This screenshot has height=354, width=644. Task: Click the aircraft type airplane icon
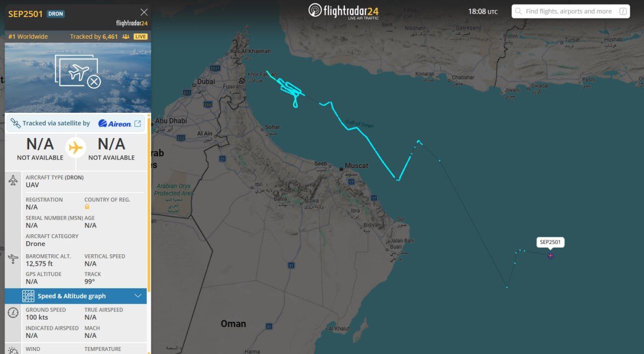pyautogui.click(x=13, y=181)
